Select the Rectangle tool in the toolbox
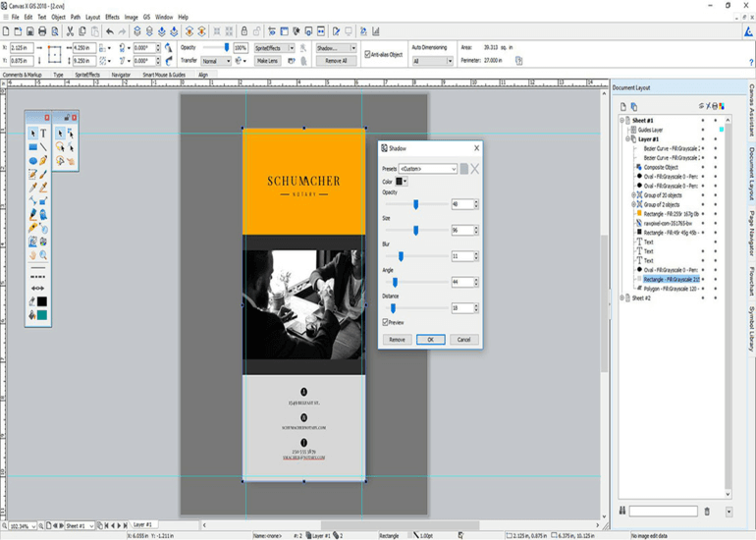756x540 pixels. pyautogui.click(x=32, y=147)
